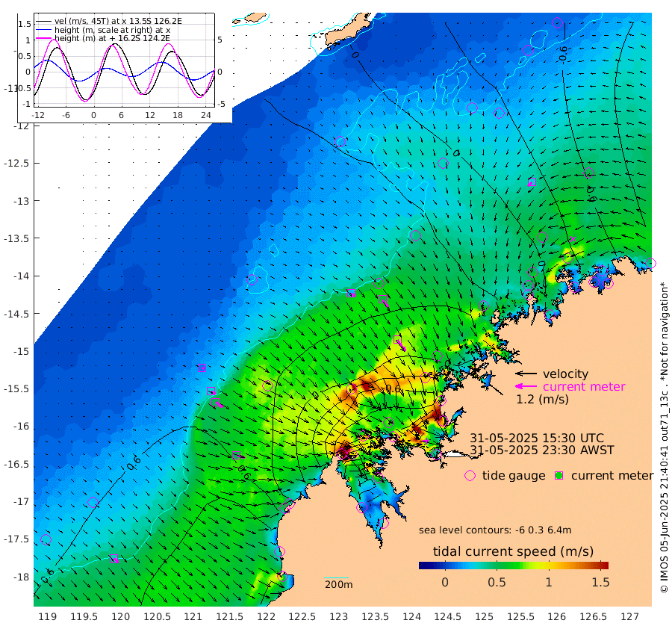Click the current meter square near 121.6E 16.4S

click(236, 456)
